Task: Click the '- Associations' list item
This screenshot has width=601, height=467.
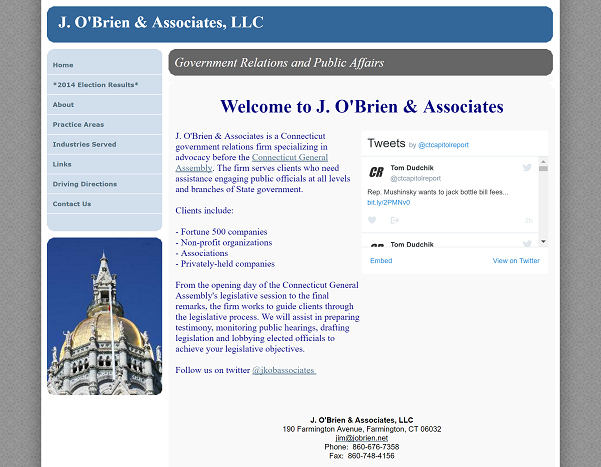Action: 202,253
